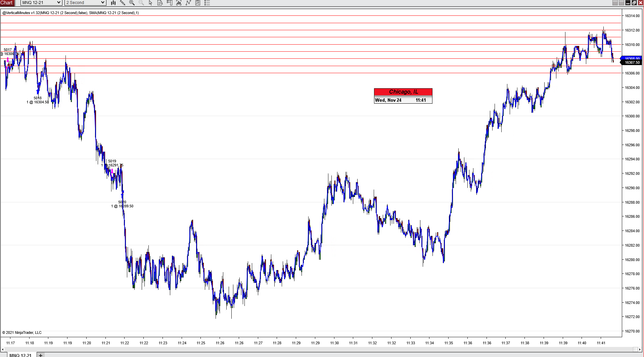
Task: Click the 2021 NinjaTrader, LLC copyright text
Action: point(22,333)
